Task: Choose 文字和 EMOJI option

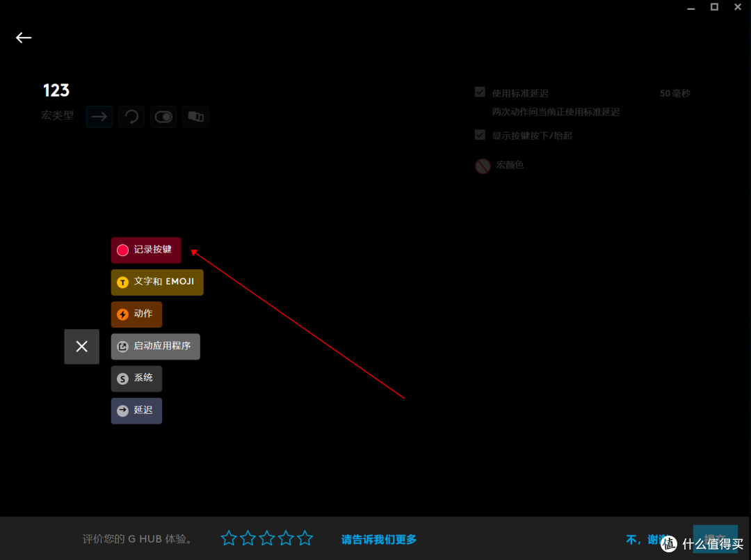Action: click(157, 282)
